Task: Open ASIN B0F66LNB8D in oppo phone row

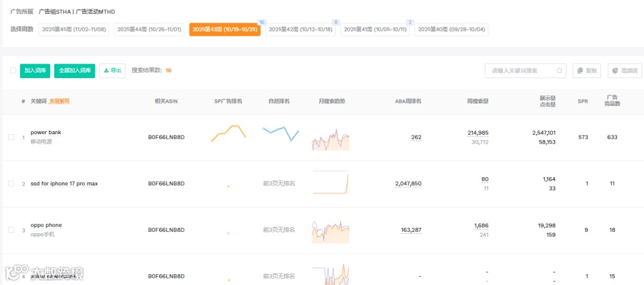Action: pos(166,230)
